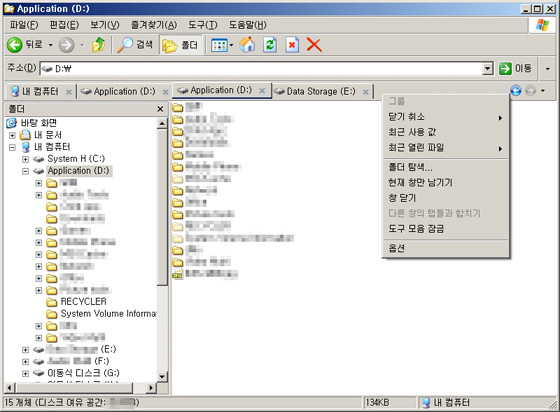
Task: Open the 도구(T) menu
Action: (202, 25)
